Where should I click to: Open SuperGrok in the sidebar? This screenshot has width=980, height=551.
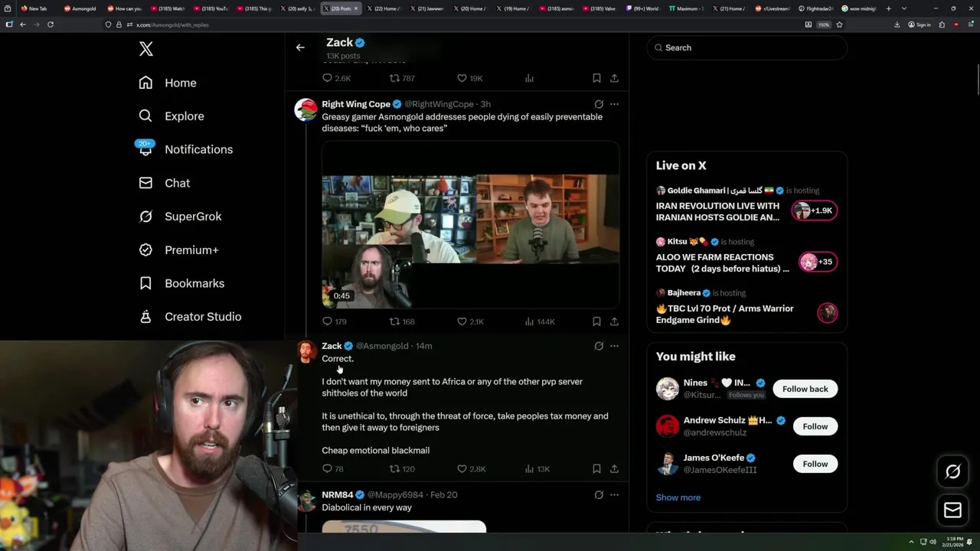pos(180,217)
